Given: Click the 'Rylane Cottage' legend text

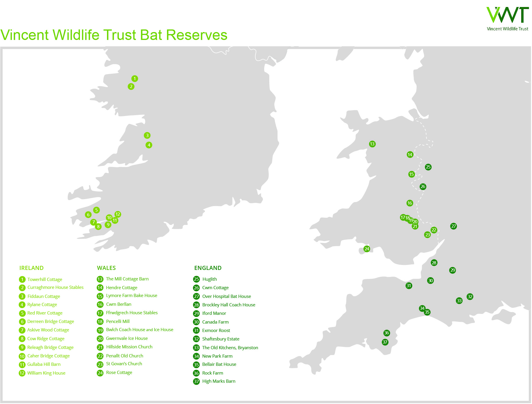Looking at the screenshot, I should tap(42, 305).
